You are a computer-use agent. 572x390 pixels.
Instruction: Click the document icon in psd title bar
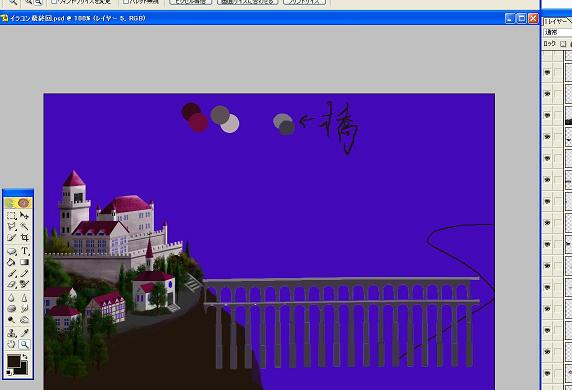tap(5, 18)
